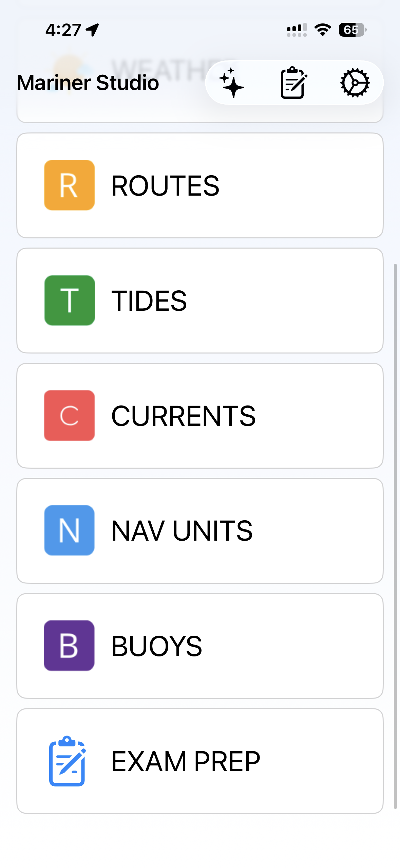
Task: Tap the battery indicator in status bar
Action: coord(353,30)
